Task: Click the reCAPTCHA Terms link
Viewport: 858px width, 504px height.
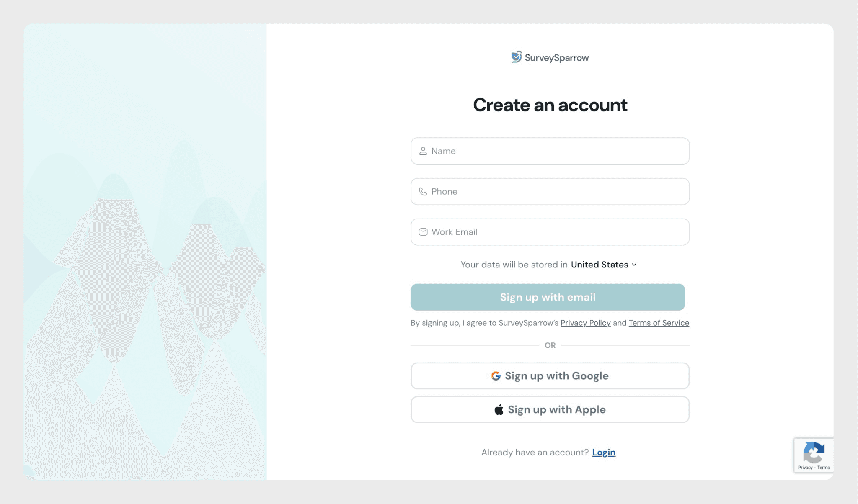Action: [x=823, y=468]
